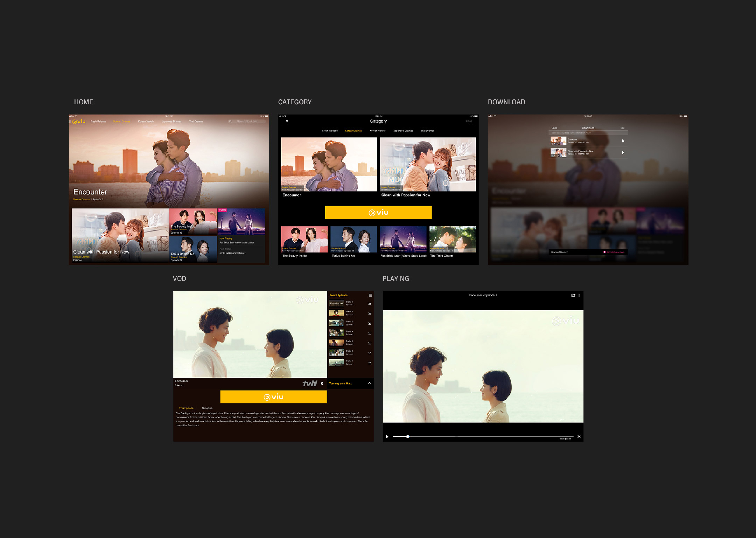
Task: Close the Category screen with X
Action: pos(287,121)
